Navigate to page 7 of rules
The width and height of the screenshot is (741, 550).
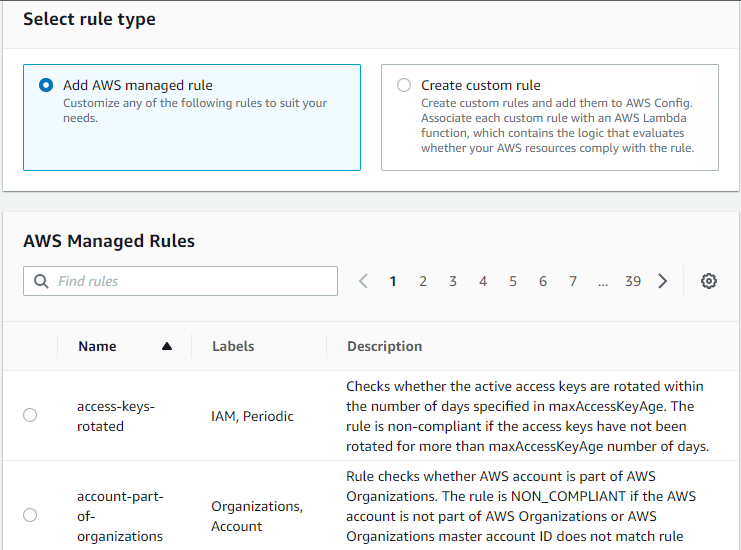(573, 281)
